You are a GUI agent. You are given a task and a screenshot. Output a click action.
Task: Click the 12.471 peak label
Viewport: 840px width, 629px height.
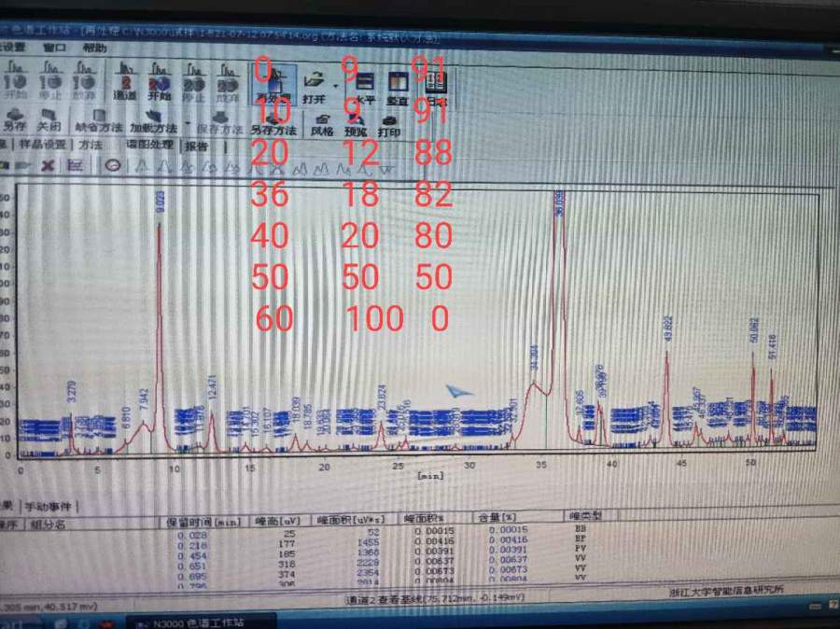(x=212, y=387)
